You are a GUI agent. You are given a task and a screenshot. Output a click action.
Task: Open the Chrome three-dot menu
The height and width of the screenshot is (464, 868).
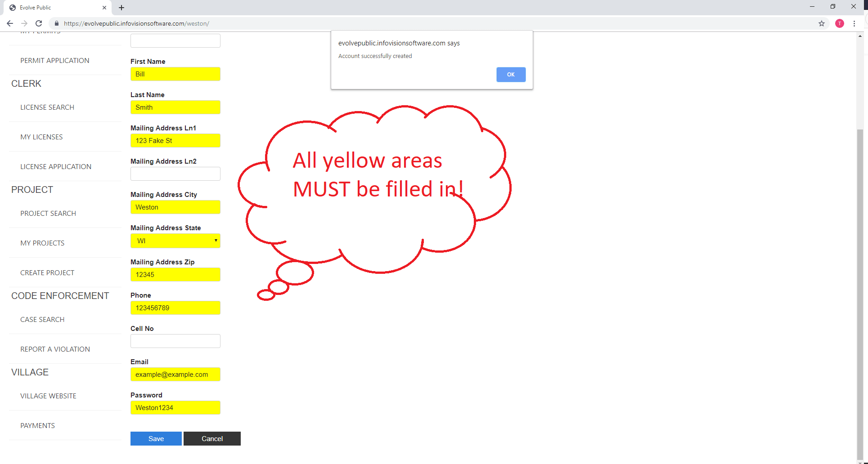point(854,23)
